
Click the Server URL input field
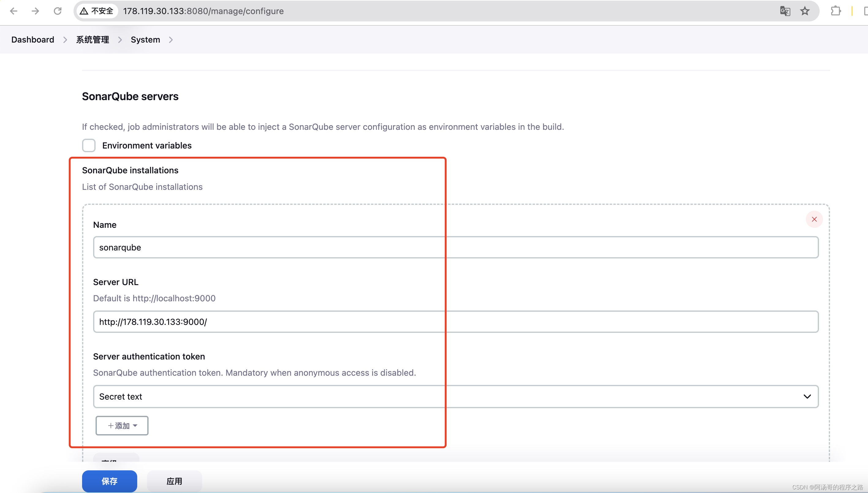[x=456, y=322]
